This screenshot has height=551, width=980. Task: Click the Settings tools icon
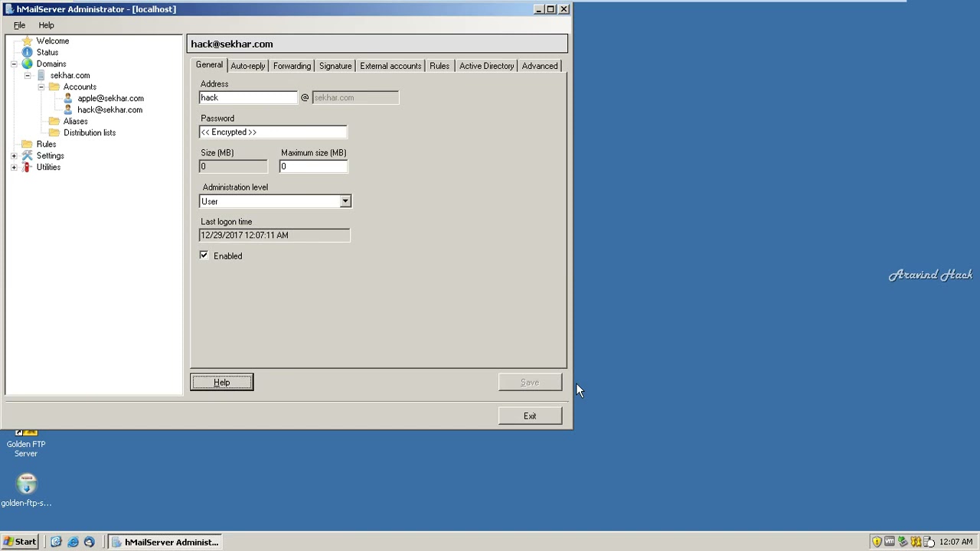tap(27, 155)
